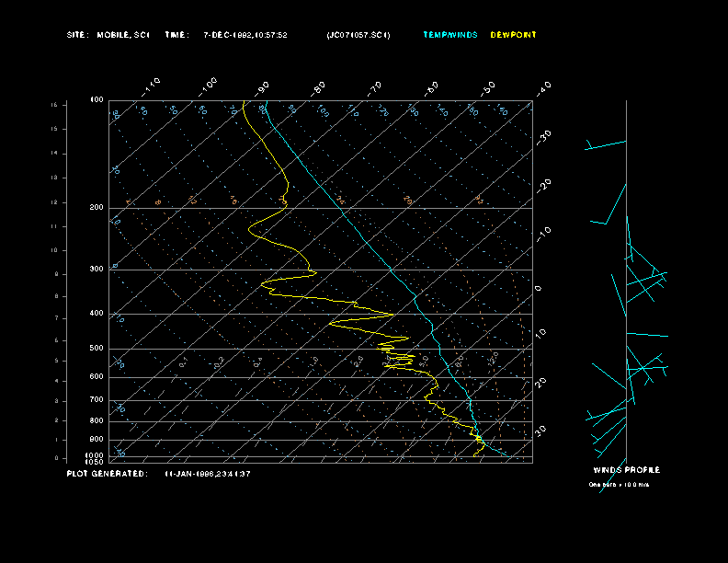Click the '-10' label on right edge
Viewport: 728px width, 563px height.
pyautogui.click(x=543, y=235)
